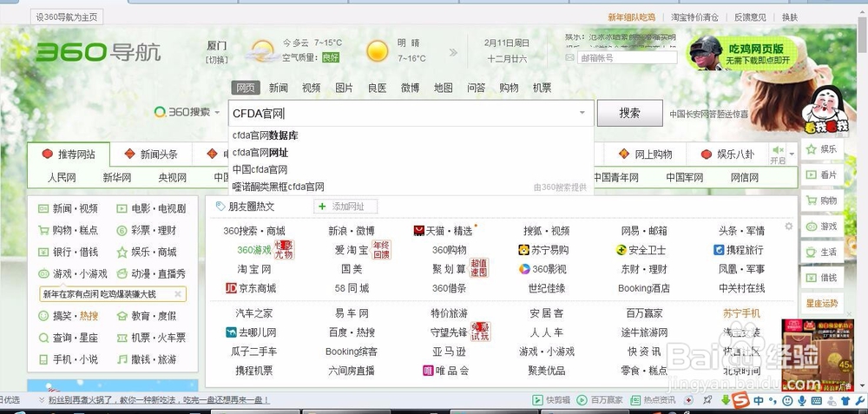Click [切换] to change city

coord(216,60)
